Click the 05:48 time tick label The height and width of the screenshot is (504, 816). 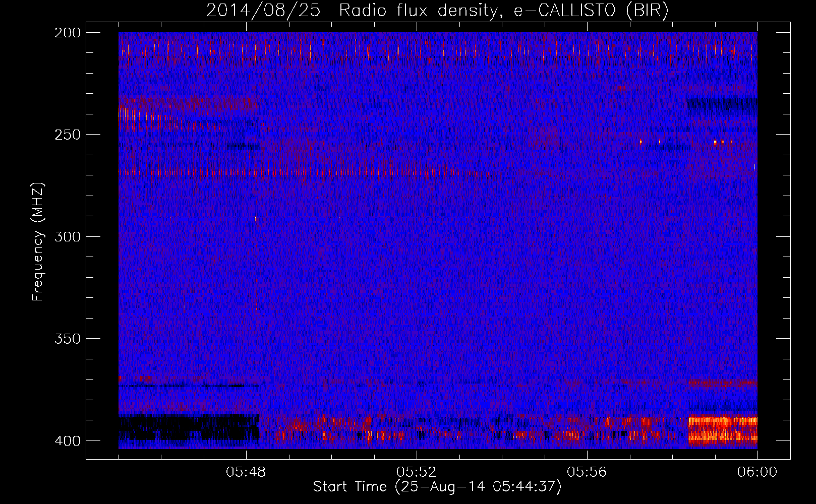pyautogui.click(x=246, y=472)
